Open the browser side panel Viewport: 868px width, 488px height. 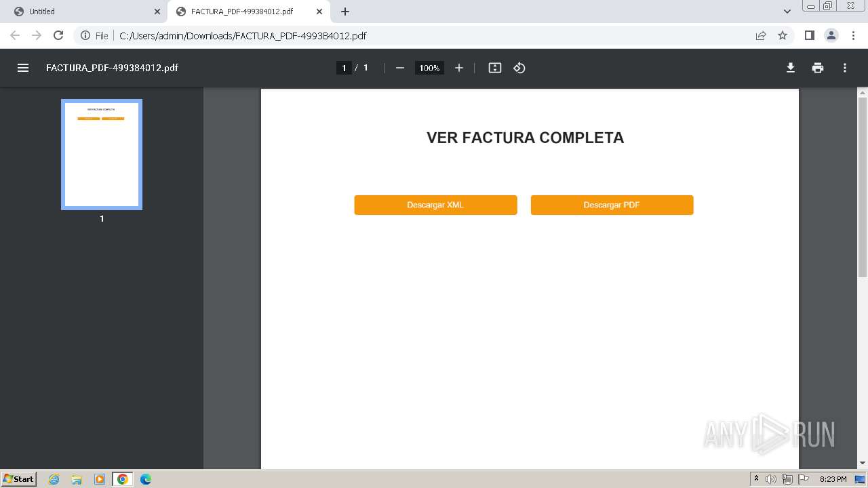810,35
